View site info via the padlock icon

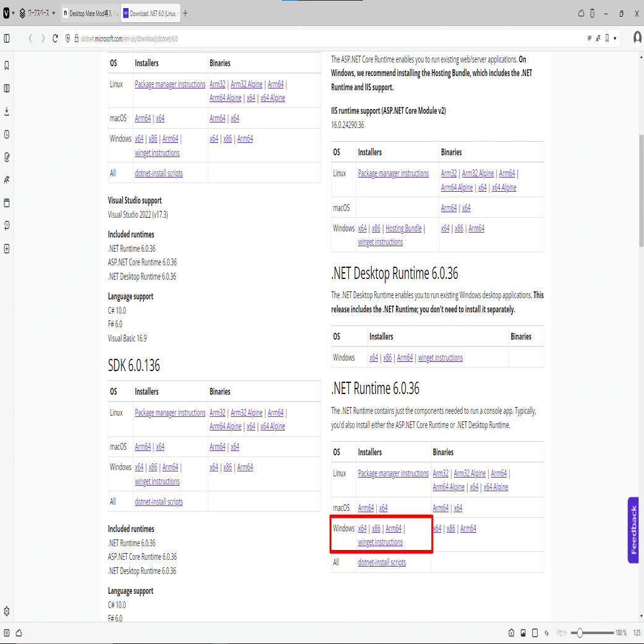point(76,38)
